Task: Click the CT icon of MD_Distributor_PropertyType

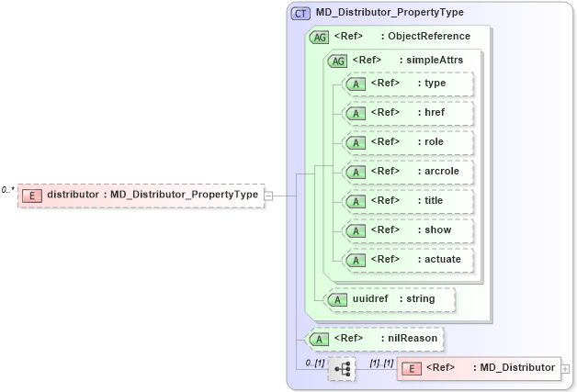Action: coord(300,14)
